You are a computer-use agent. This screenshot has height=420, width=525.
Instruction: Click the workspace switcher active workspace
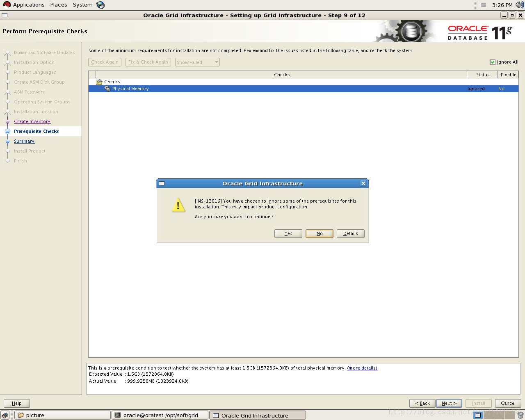point(478,415)
